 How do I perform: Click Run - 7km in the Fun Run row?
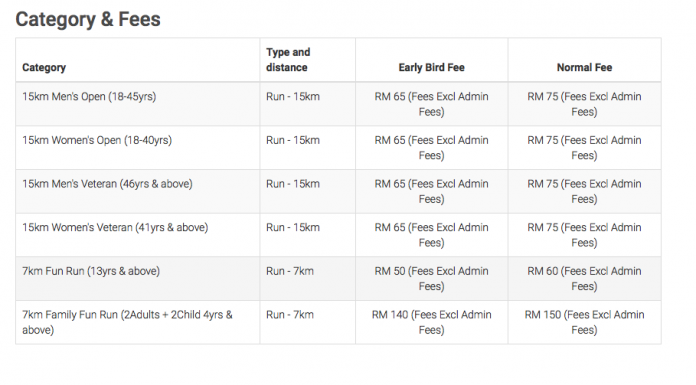tap(290, 271)
